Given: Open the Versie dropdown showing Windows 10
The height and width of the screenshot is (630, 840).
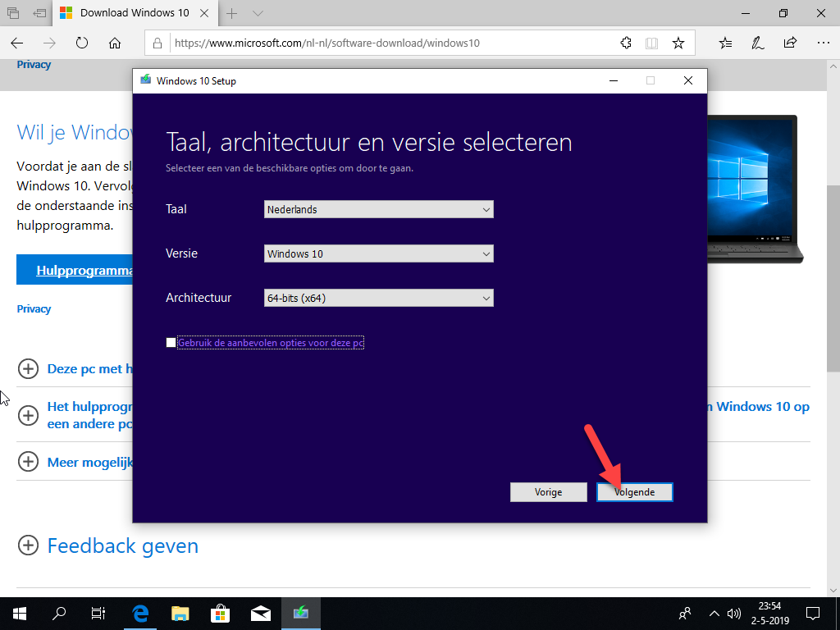Looking at the screenshot, I should pyautogui.click(x=378, y=253).
